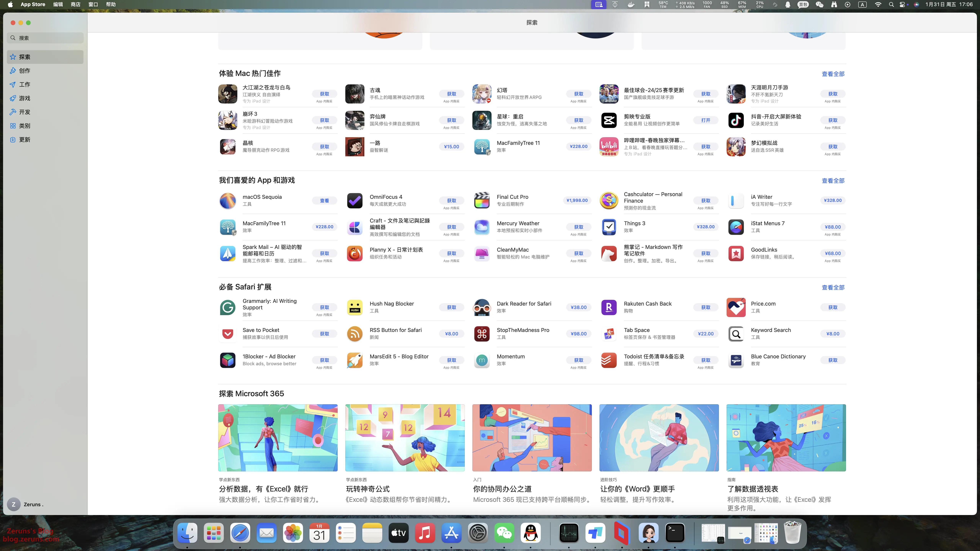This screenshot has height=551, width=980.
Task: Open the Excel data analysis article thumbnail
Action: (x=278, y=438)
